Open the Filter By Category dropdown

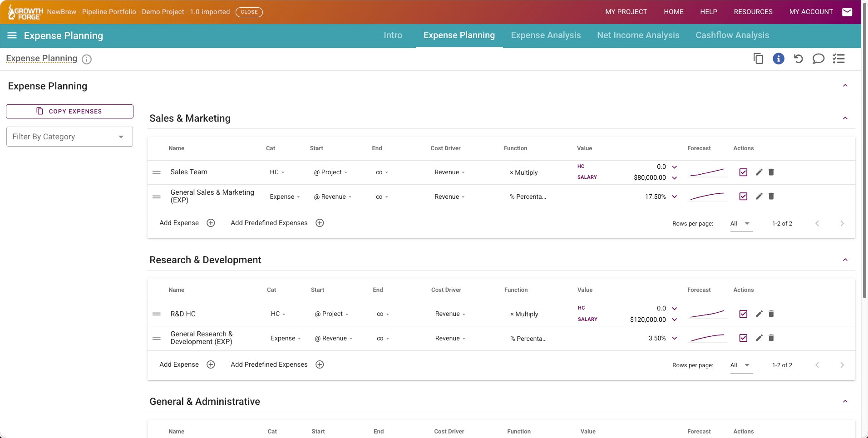[x=69, y=137]
